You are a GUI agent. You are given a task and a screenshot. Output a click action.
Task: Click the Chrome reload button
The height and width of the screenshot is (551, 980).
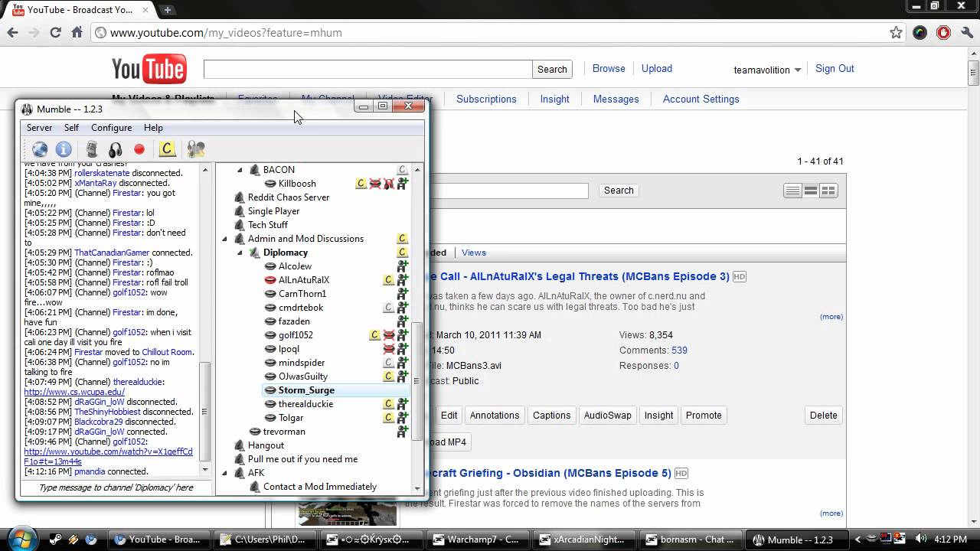coord(55,33)
